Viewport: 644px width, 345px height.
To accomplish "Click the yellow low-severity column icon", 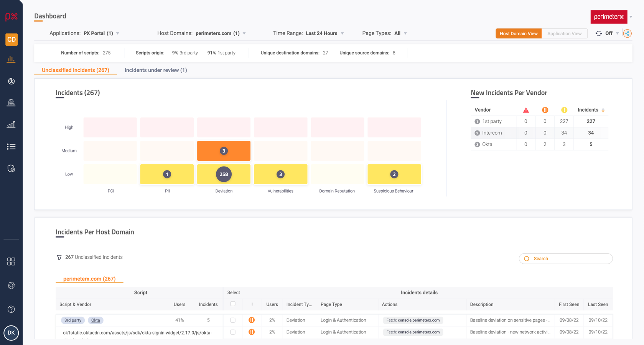I will click(x=564, y=110).
